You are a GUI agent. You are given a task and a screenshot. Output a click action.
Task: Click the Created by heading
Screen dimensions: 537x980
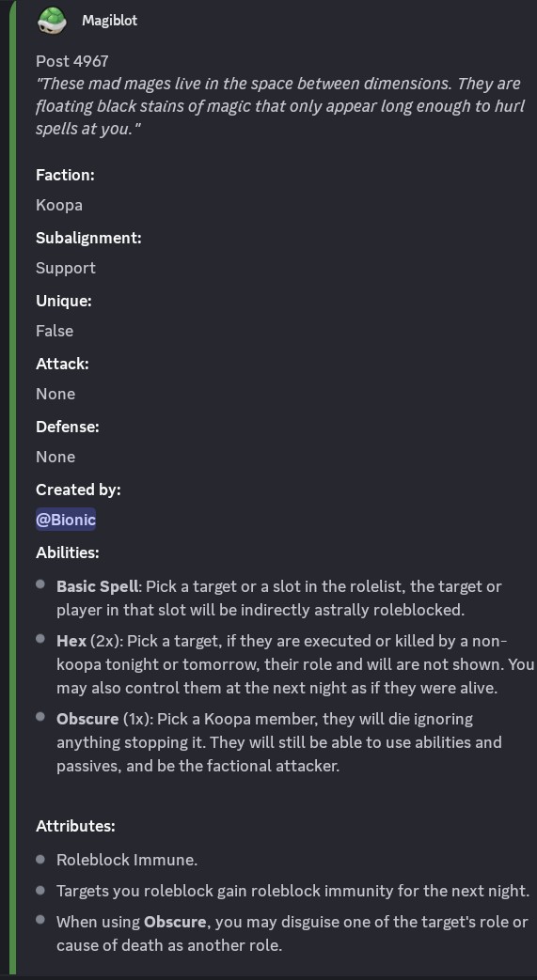pos(78,490)
